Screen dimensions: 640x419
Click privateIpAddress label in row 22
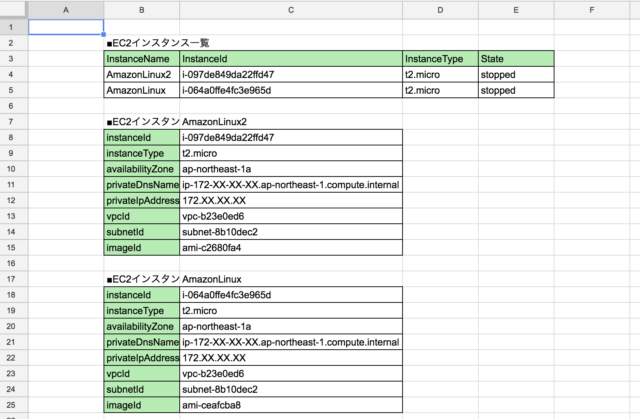tap(142, 358)
